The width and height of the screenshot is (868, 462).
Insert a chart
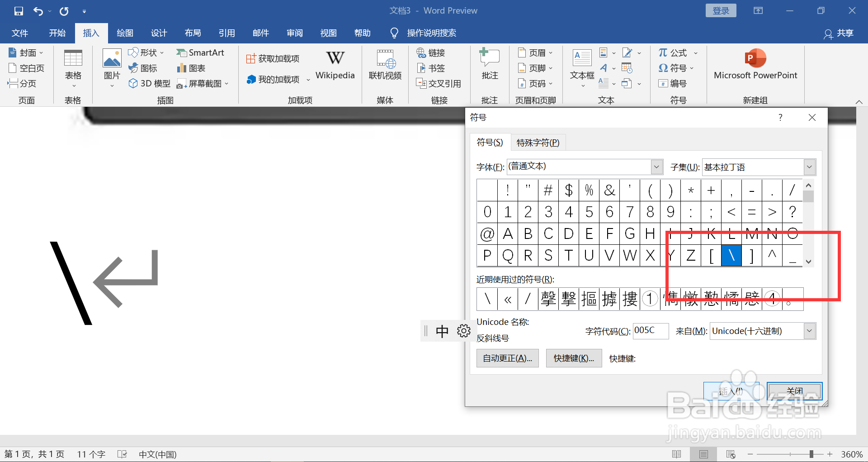191,68
